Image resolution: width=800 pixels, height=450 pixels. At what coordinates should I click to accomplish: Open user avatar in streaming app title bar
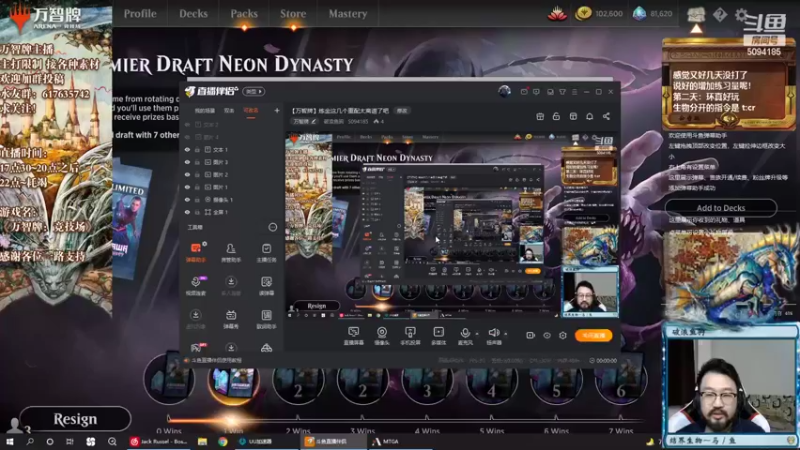[x=505, y=91]
